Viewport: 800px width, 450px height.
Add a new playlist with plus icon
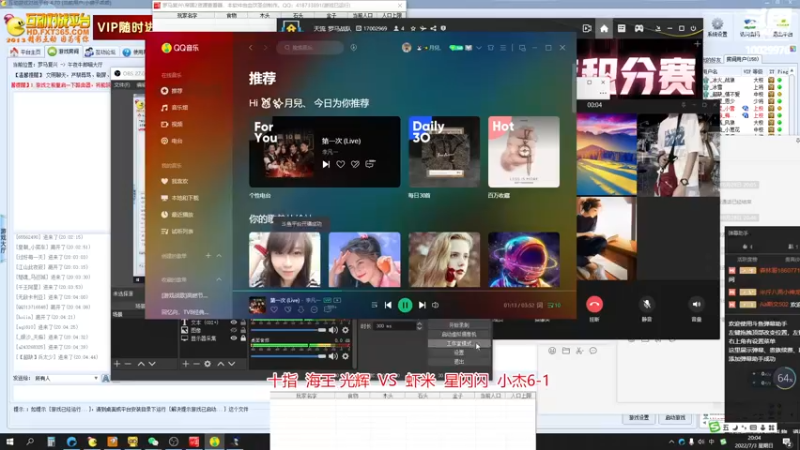click(208, 255)
